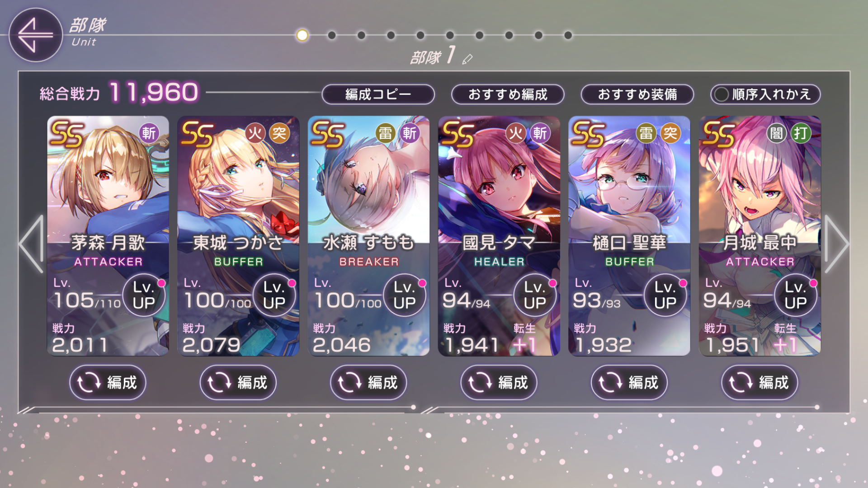The width and height of the screenshot is (868, 488).
Task: Go to next unit with right chevron
Action: pyautogui.click(x=836, y=244)
